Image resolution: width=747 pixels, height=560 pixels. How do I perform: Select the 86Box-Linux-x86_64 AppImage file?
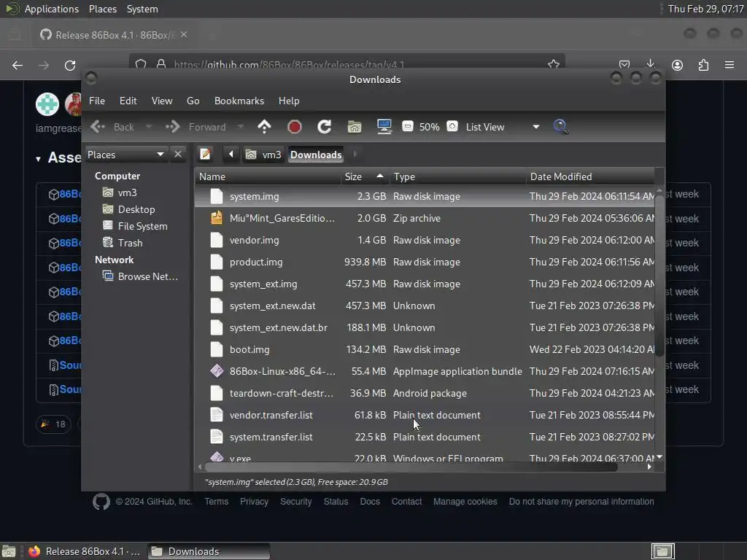pos(425,371)
